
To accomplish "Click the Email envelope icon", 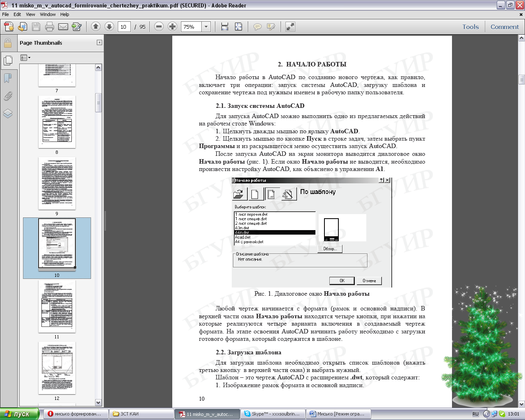I will tap(63, 27).
